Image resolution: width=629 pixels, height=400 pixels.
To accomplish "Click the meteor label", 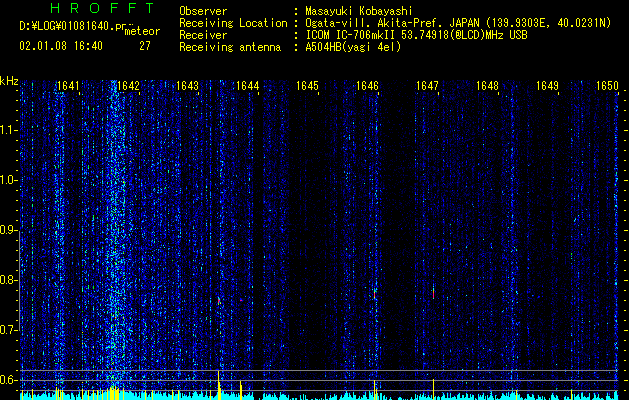I will (142, 31).
